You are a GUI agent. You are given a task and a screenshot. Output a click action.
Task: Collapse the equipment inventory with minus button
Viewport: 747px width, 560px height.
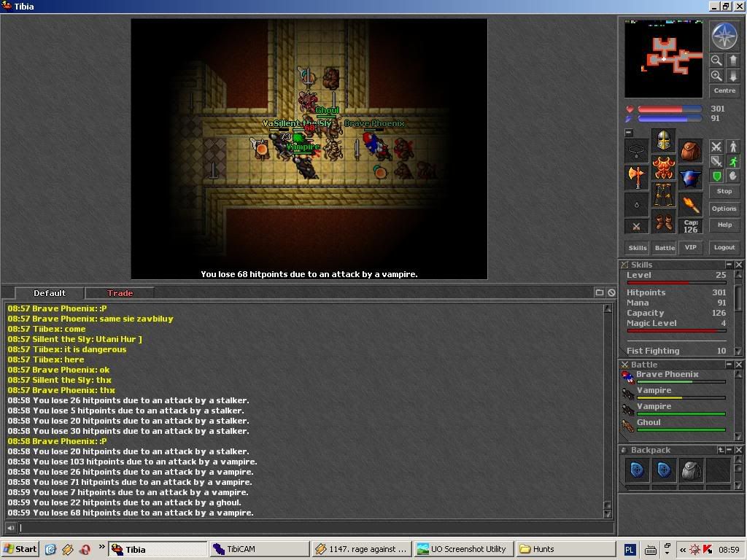point(629,133)
